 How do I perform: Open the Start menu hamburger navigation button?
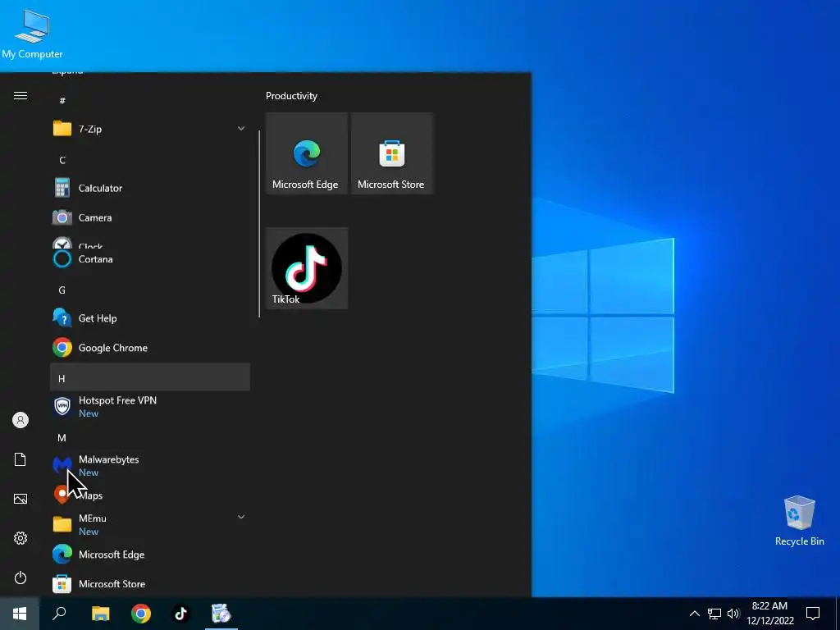(21, 96)
